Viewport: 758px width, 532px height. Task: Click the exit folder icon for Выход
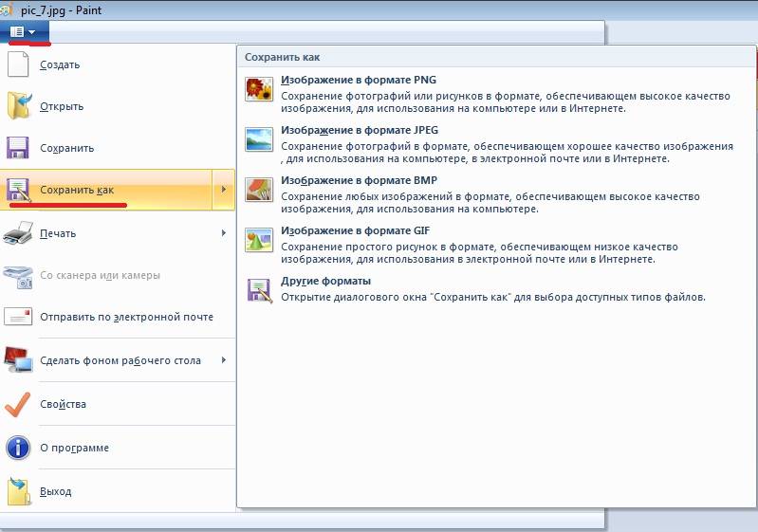click(x=18, y=491)
